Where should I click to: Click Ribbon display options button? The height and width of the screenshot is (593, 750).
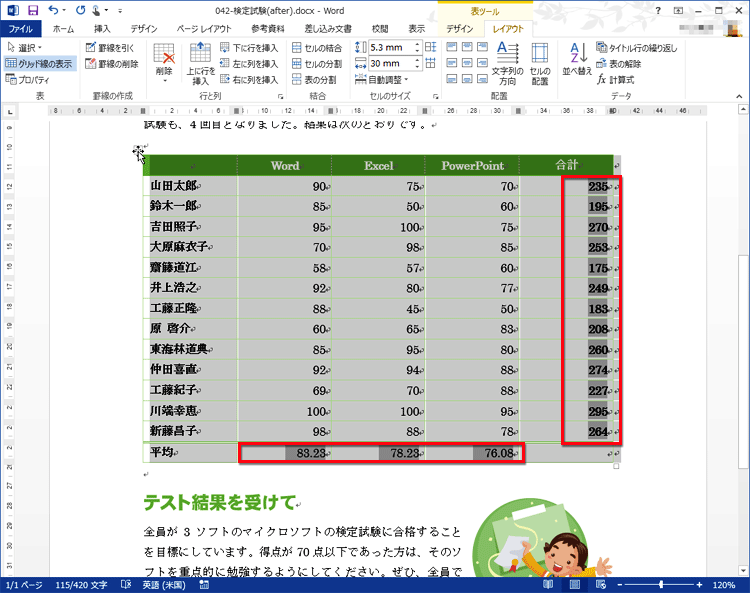point(678,10)
